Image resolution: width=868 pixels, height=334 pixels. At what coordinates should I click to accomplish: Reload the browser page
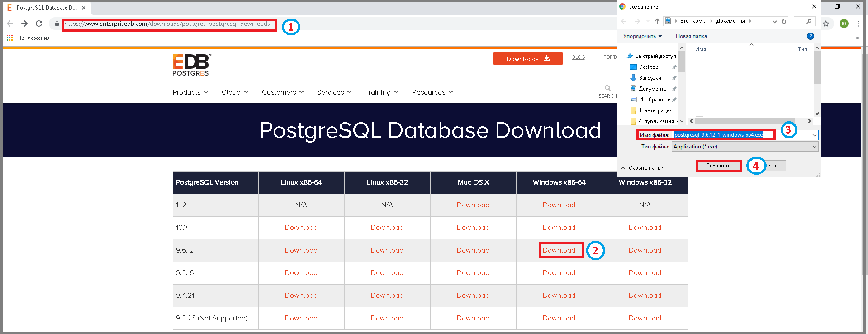click(39, 24)
